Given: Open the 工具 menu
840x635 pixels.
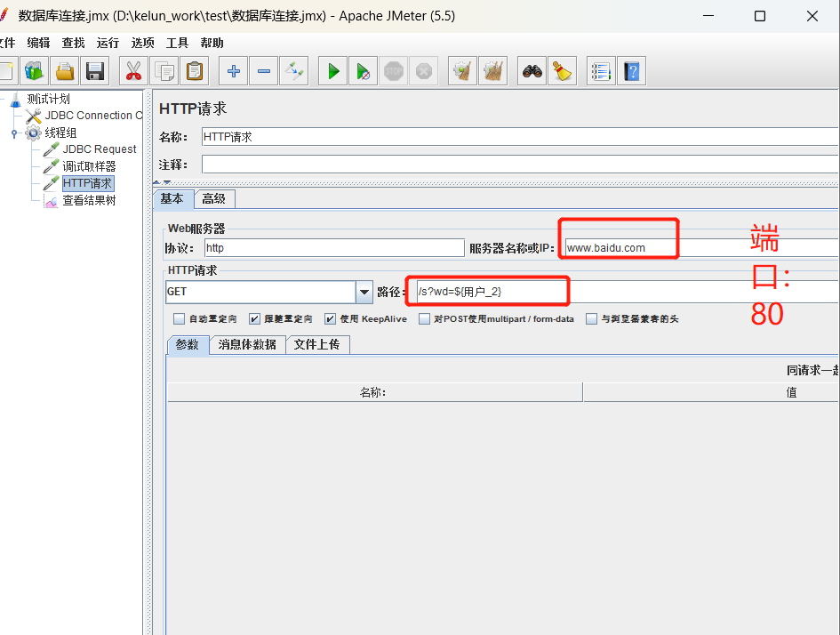Looking at the screenshot, I should coord(177,43).
